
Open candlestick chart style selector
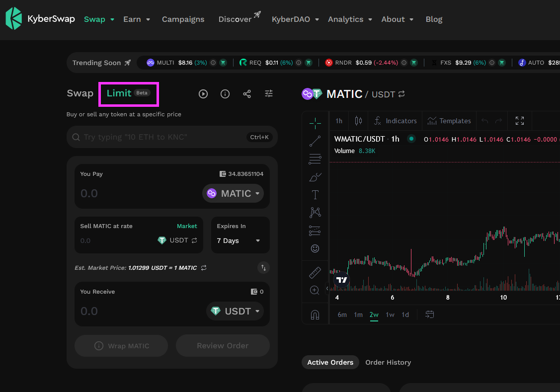click(x=358, y=121)
